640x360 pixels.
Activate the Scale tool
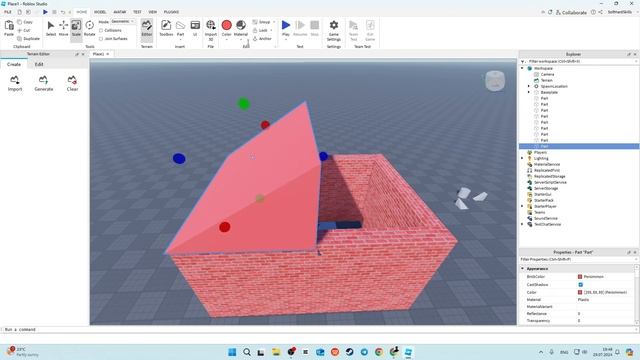point(76,29)
